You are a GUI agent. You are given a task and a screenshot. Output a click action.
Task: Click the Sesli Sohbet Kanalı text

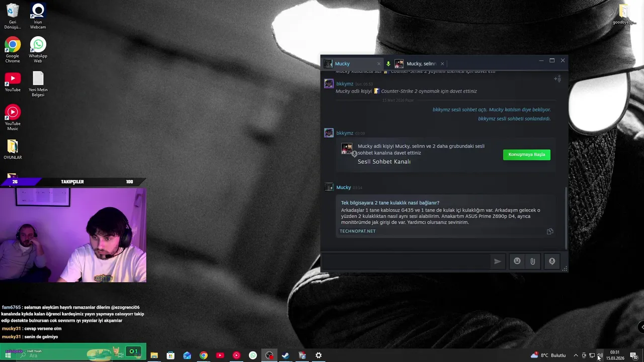pyautogui.click(x=384, y=161)
